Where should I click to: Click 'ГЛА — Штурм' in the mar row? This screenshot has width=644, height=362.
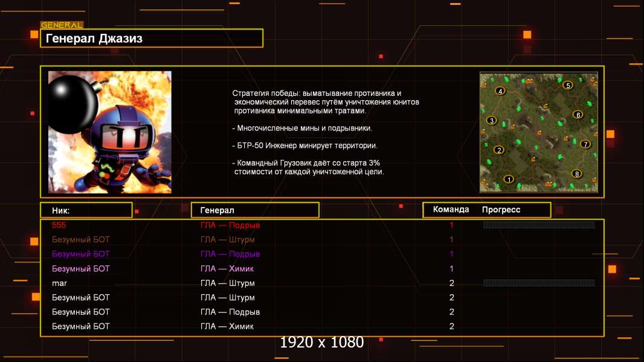coord(228,284)
